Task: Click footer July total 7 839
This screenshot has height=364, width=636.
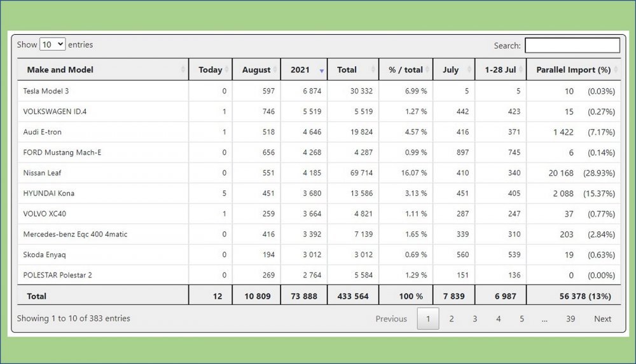Action: (x=454, y=296)
